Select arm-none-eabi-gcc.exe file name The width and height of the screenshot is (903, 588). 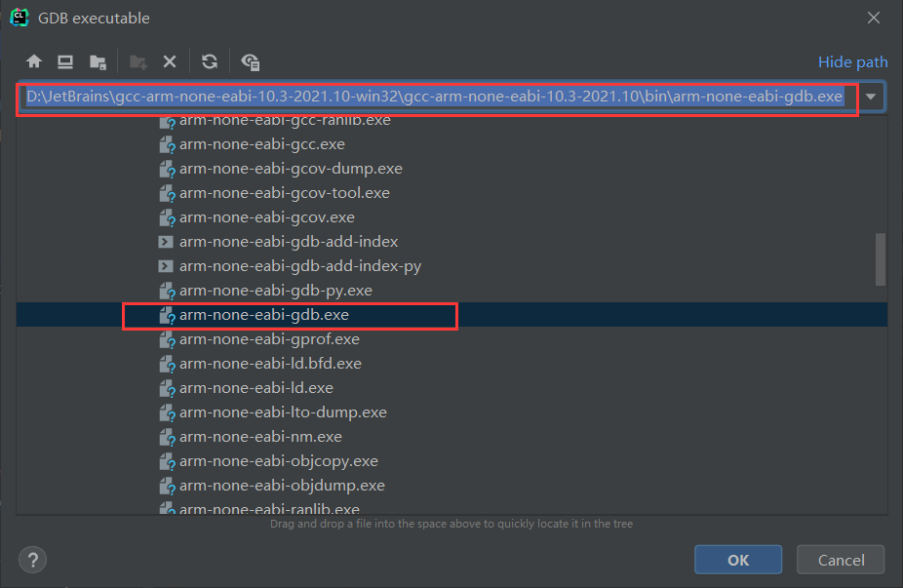tap(262, 144)
